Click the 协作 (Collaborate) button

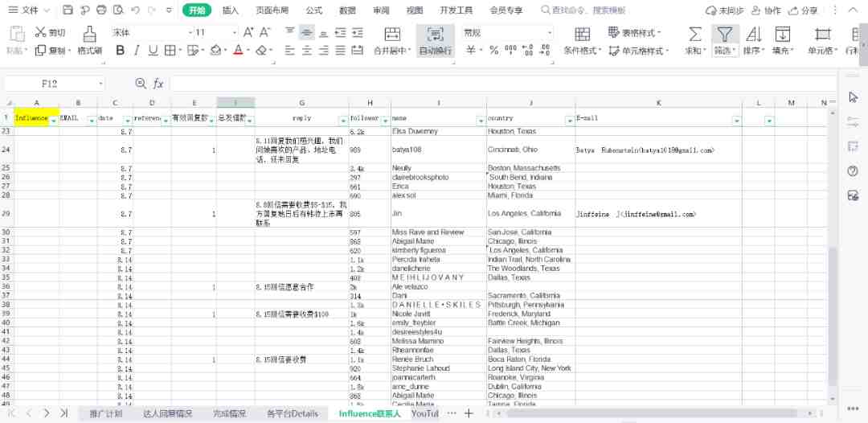coord(766,10)
